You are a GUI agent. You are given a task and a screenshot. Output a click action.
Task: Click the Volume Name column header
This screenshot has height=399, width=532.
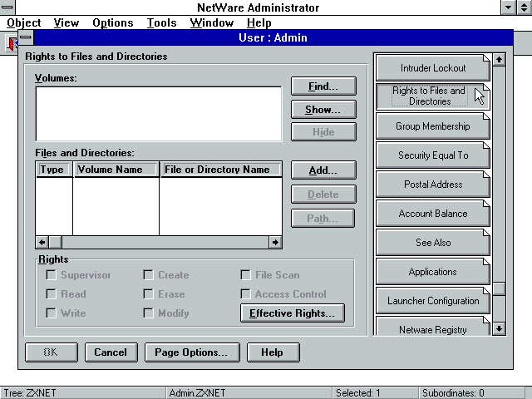(116, 170)
